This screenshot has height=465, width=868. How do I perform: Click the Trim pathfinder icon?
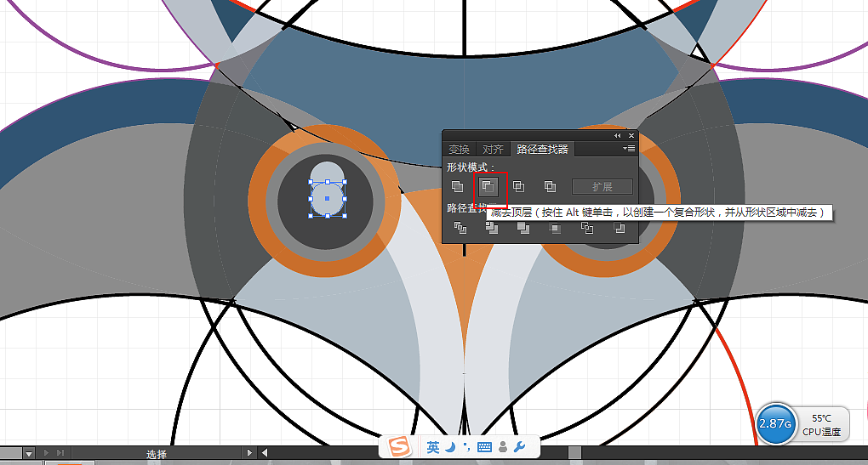(x=492, y=227)
